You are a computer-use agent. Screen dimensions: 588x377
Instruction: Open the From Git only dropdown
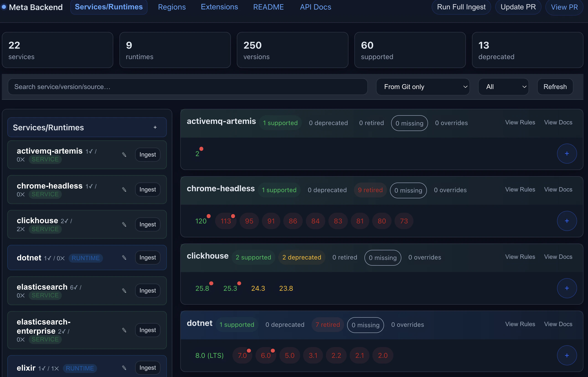[x=423, y=87]
